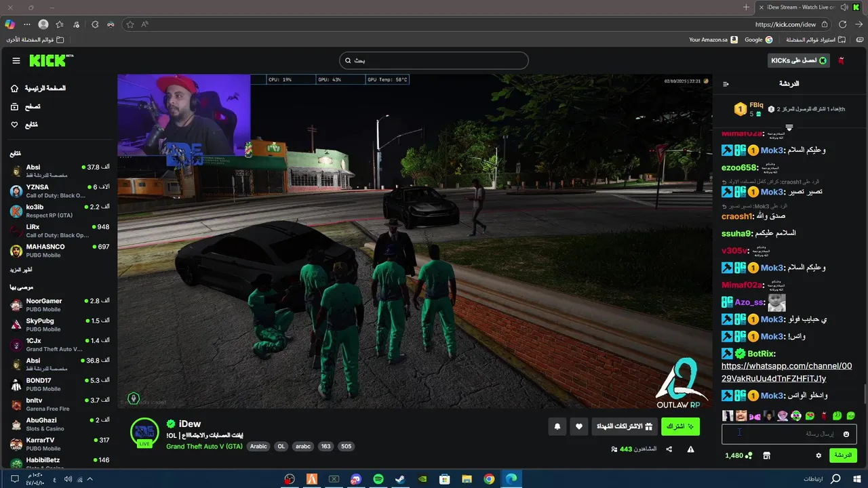Open the ko3ib Respect RP channel

(59, 211)
